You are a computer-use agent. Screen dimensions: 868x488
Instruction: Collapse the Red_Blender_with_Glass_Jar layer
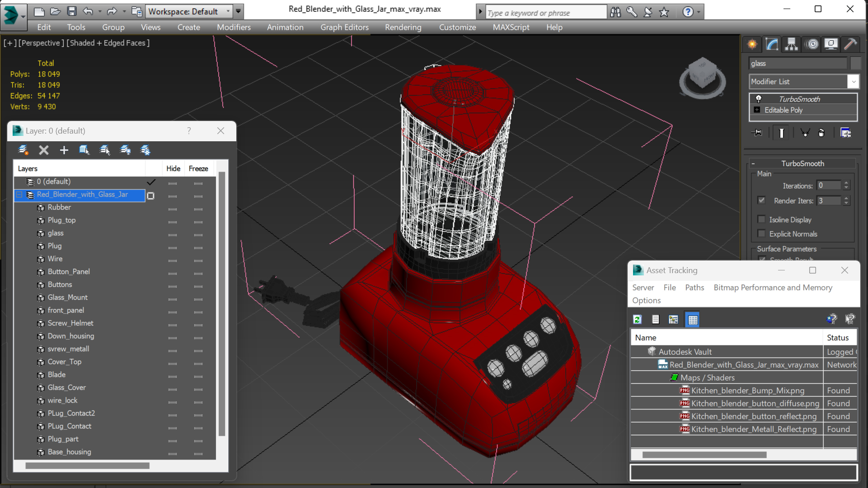click(19, 195)
